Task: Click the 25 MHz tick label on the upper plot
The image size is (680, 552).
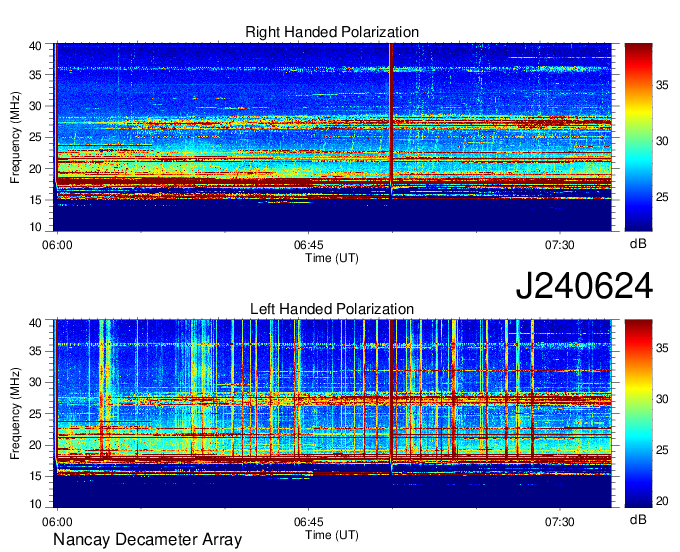Action: [35, 137]
